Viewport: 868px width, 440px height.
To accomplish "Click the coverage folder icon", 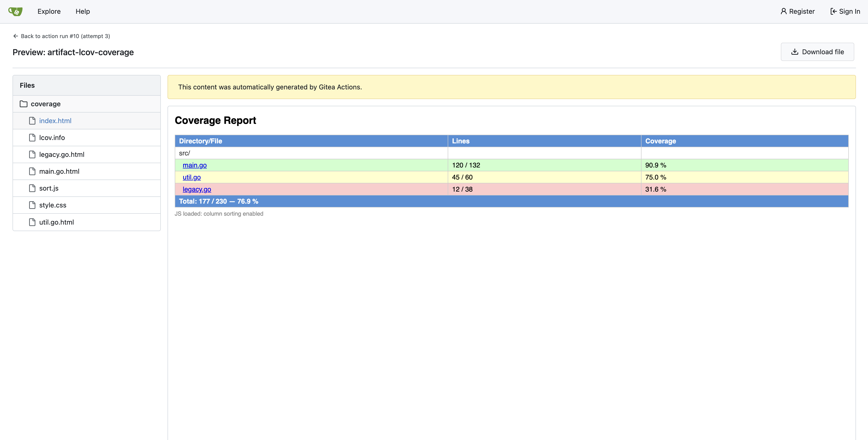I will pyautogui.click(x=24, y=104).
